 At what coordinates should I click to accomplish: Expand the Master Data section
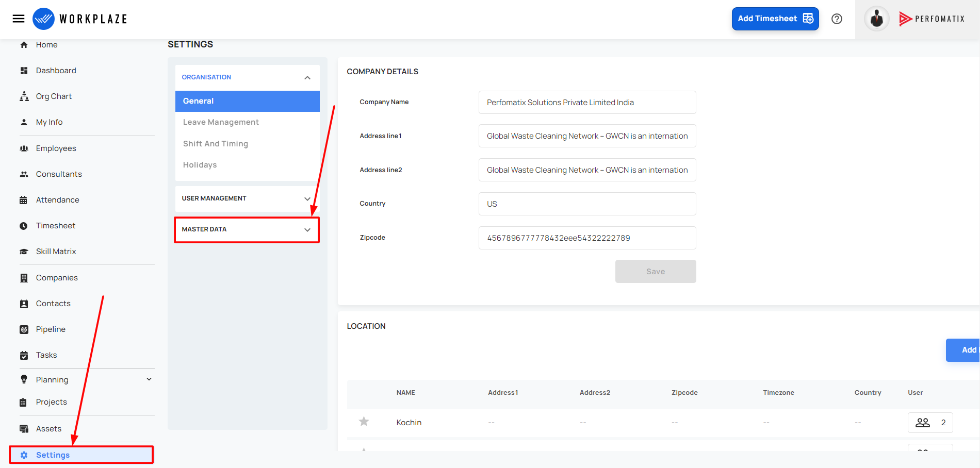(x=247, y=229)
